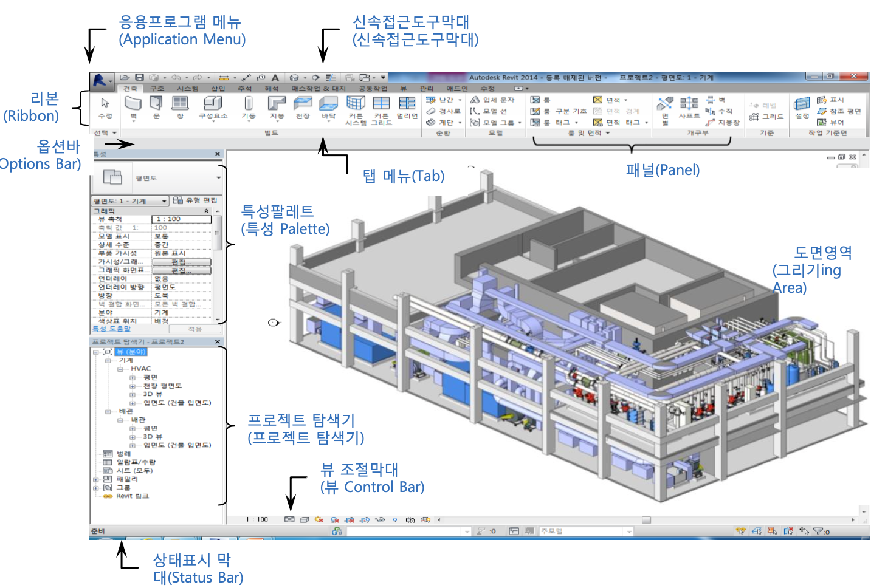Toggle crop view icon in view control bar
885x588 pixels.
point(350,519)
